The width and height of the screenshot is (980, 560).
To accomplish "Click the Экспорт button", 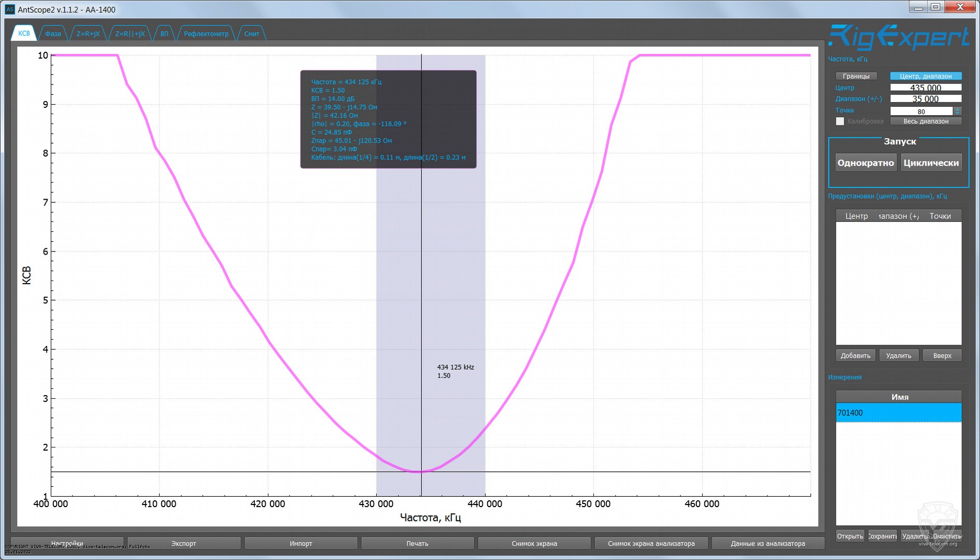I will tap(184, 543).
